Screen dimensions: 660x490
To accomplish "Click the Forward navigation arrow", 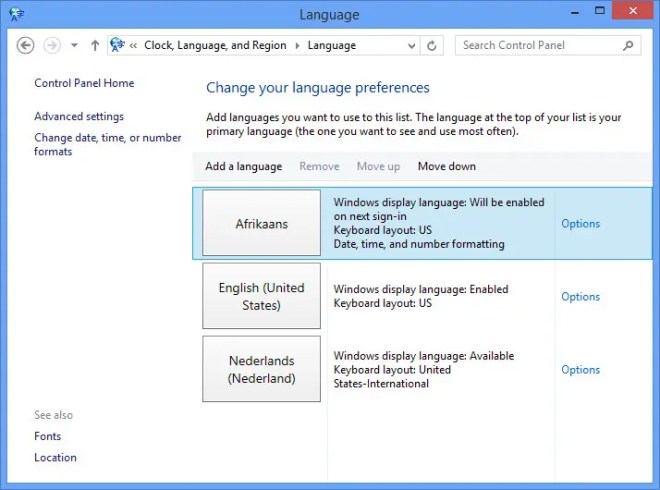I will [x=52, y=45].
